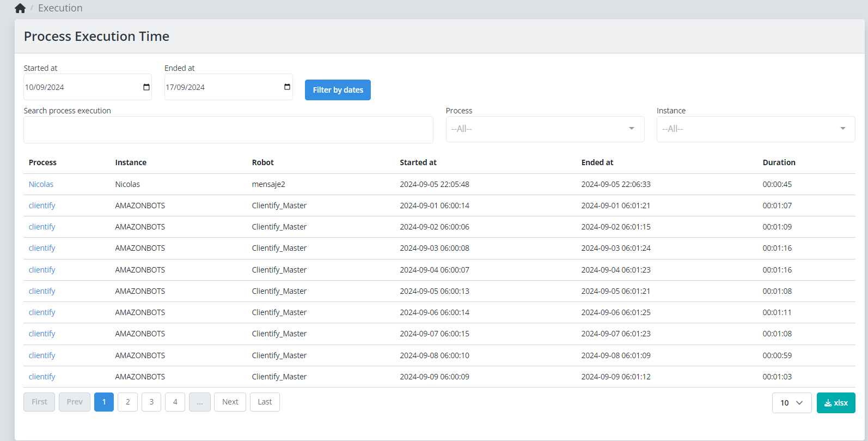Click the Robot column header
Screen dimensions: 868x441
point(263,162)
